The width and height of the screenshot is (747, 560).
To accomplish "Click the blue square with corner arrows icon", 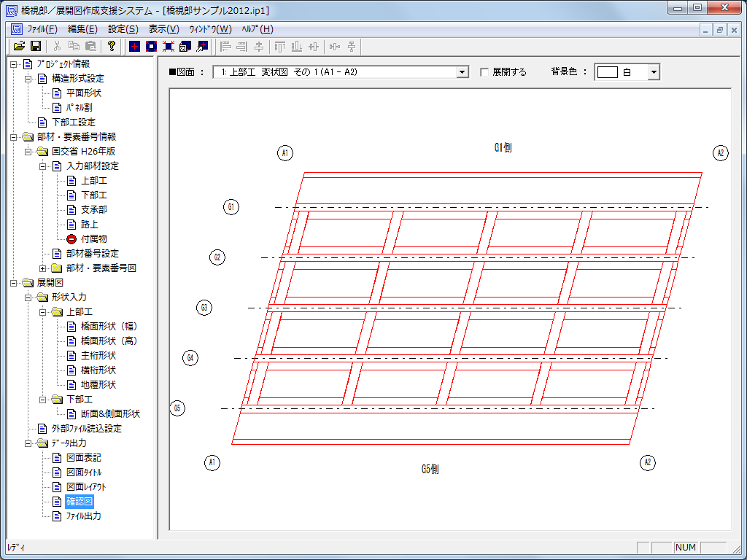I will [168, 47].
